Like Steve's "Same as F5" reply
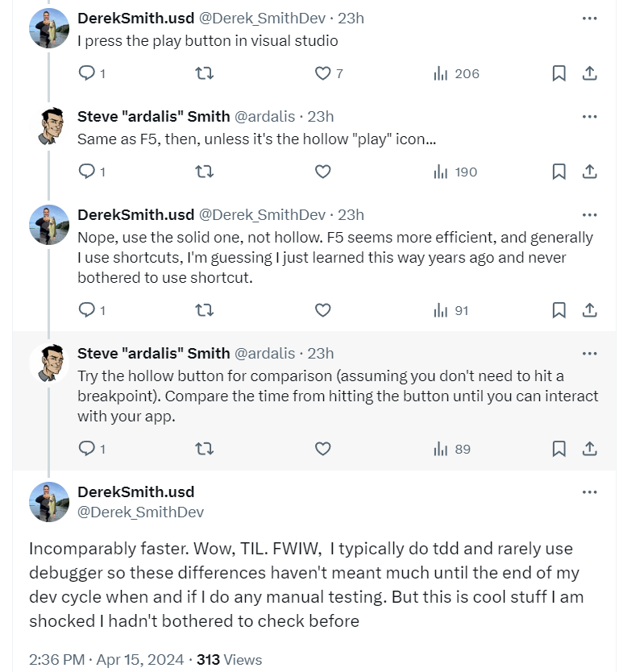Viewport: 619px width, 672px height. [322, 172]
